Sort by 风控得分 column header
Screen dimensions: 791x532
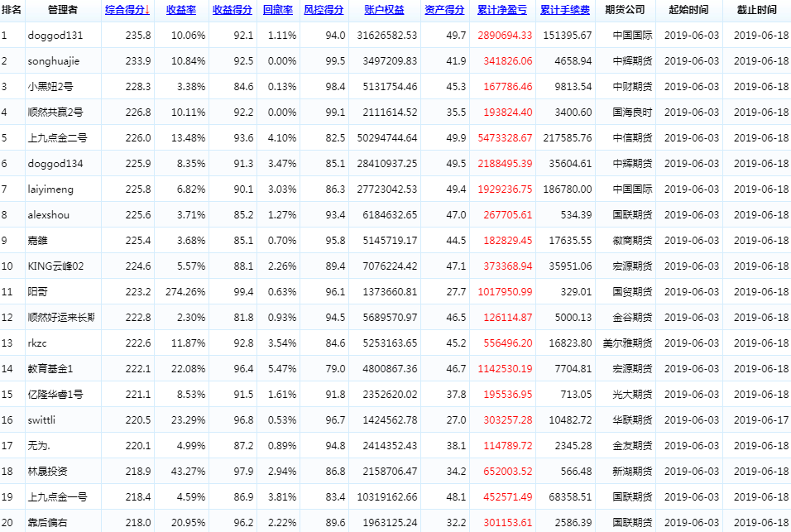tap(324, 10)
